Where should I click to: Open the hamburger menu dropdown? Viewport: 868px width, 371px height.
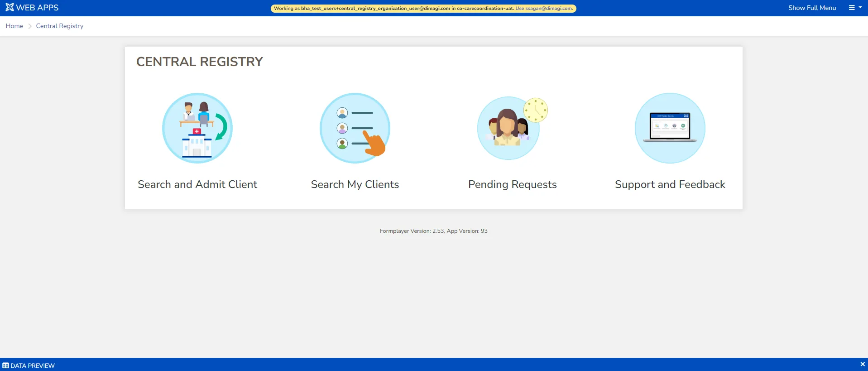tap(855, 8)
